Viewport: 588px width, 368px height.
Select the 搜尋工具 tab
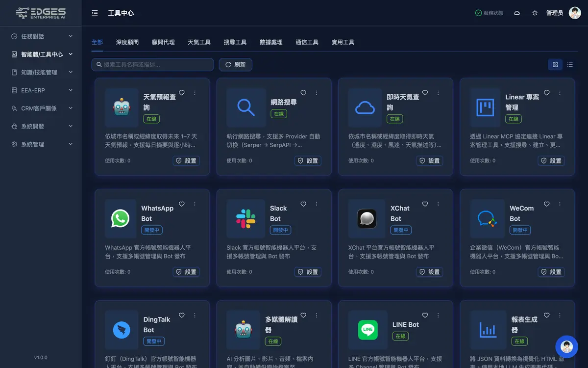point(235,42)
